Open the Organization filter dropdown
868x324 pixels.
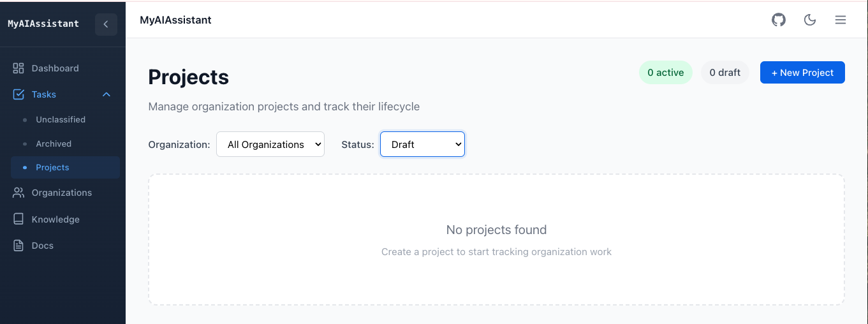point(270,144)
